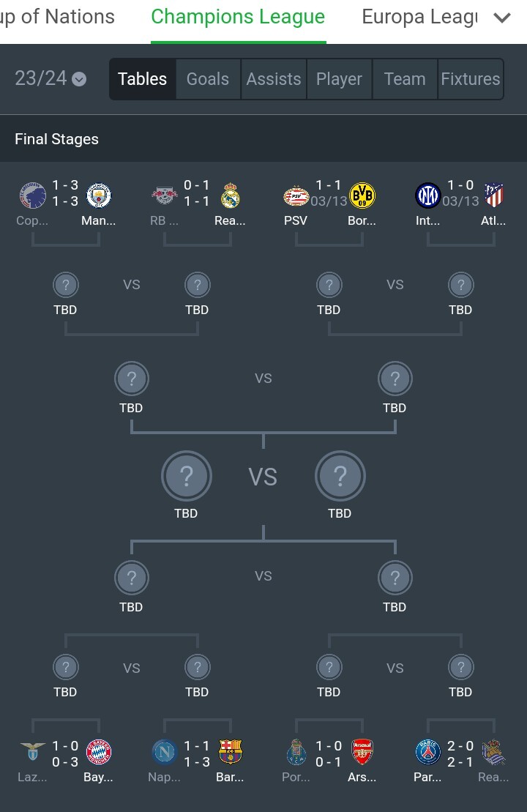
Task: Open the Fixtures tab
Action: point(471,79)
